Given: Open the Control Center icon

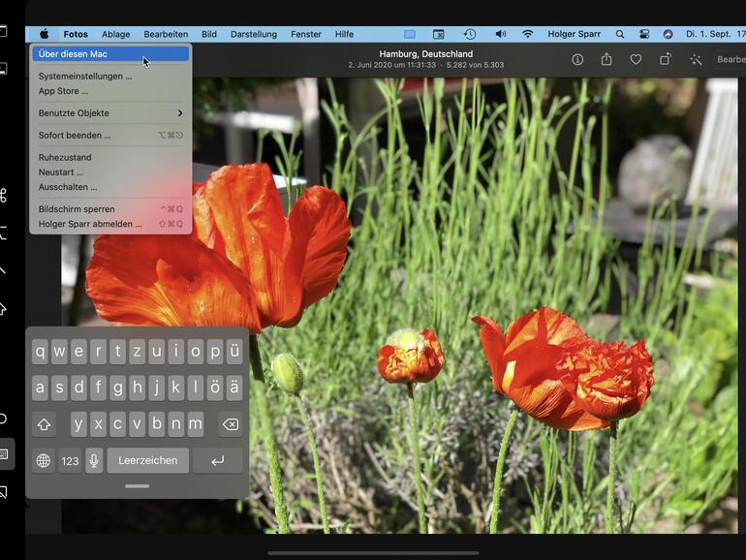Looking at the screenshot, I should point(644,34).
